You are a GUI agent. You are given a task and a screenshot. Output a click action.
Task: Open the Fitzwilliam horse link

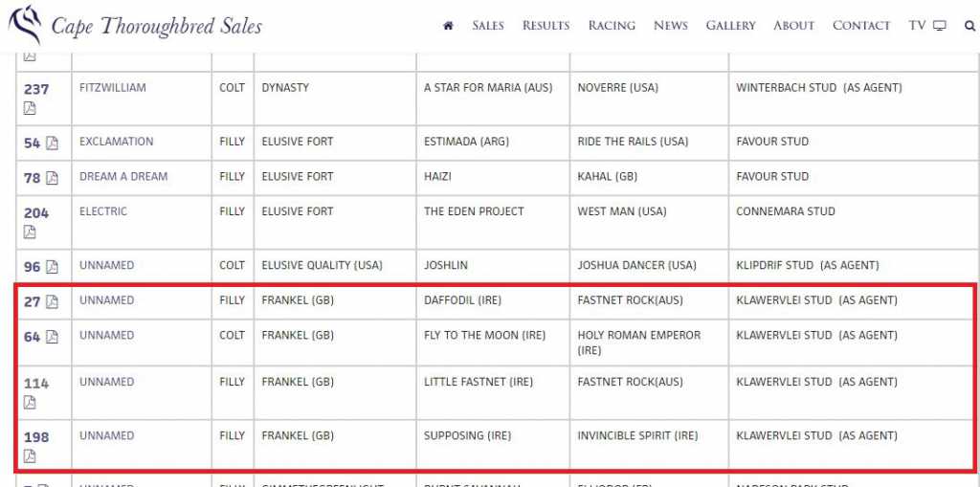[x=113, y=88]
